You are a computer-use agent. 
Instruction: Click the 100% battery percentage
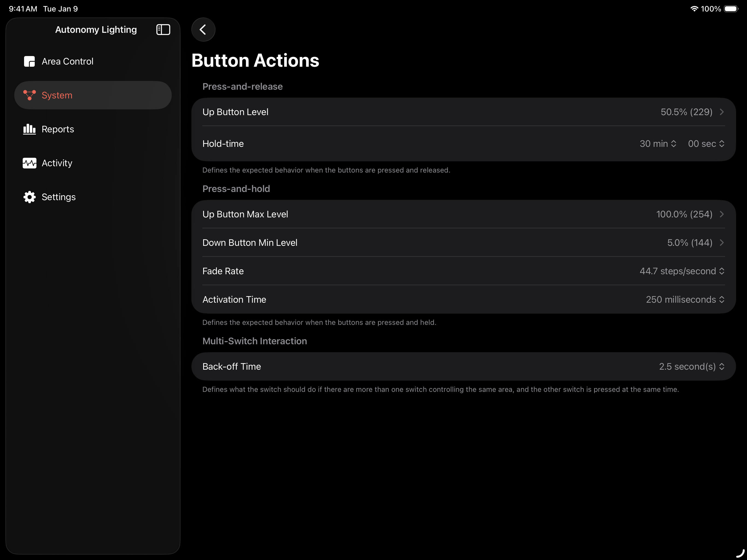point(711,9)
